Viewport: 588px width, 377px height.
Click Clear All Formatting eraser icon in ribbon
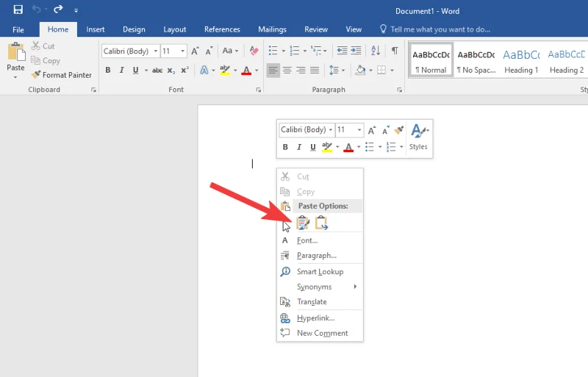[x=254, y=51]
